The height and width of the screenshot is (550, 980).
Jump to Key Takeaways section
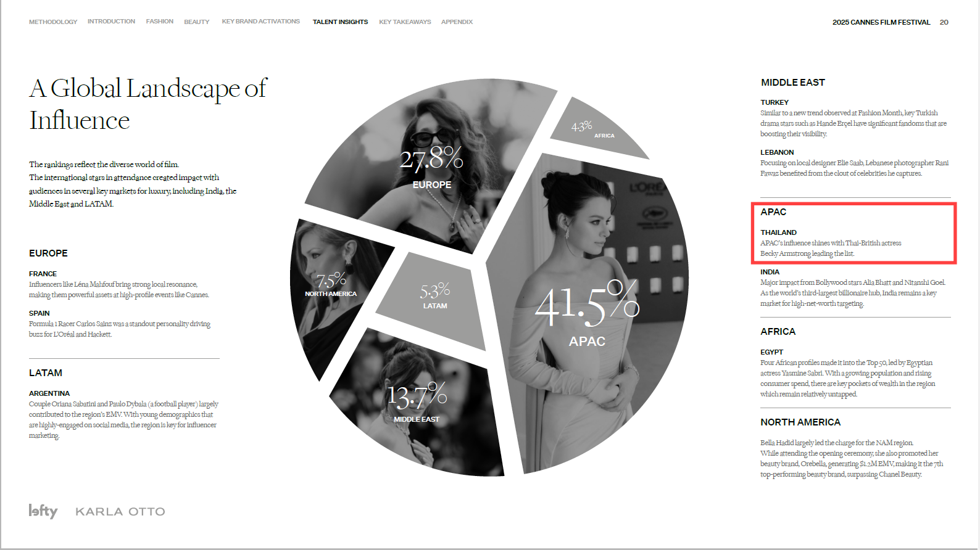[x=405, y=22]
